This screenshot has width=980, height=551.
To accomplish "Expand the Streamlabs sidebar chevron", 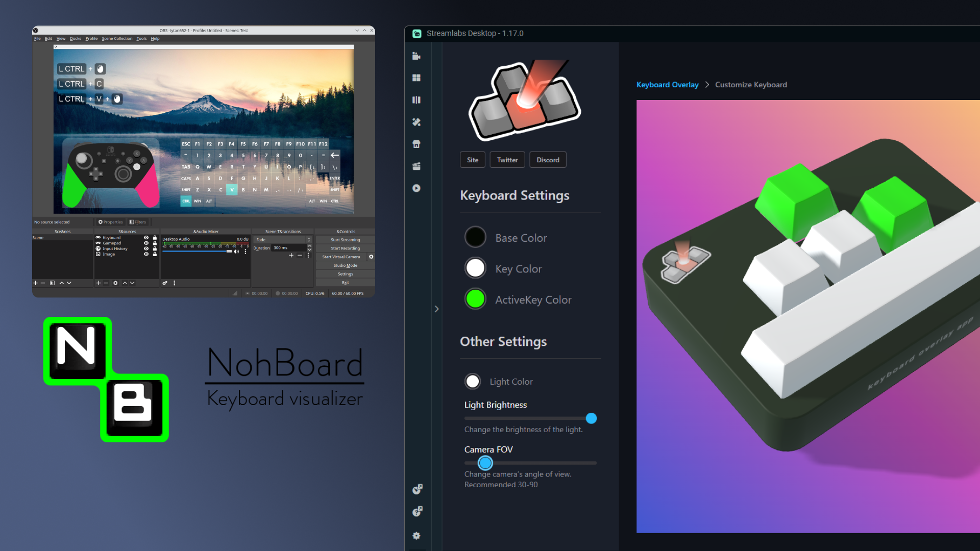I will (x=437, y=309).
